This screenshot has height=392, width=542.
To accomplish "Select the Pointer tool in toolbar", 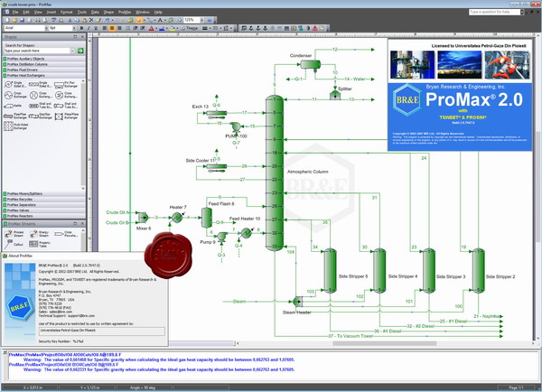I will 139,20.
